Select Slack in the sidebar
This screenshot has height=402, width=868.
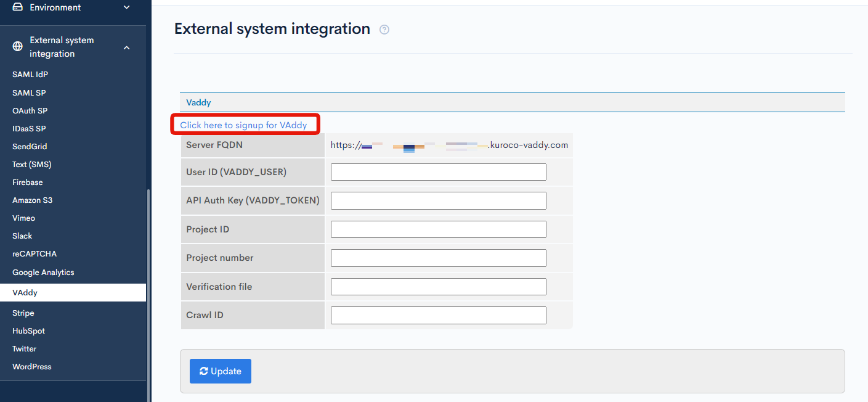tap(22, 236)
